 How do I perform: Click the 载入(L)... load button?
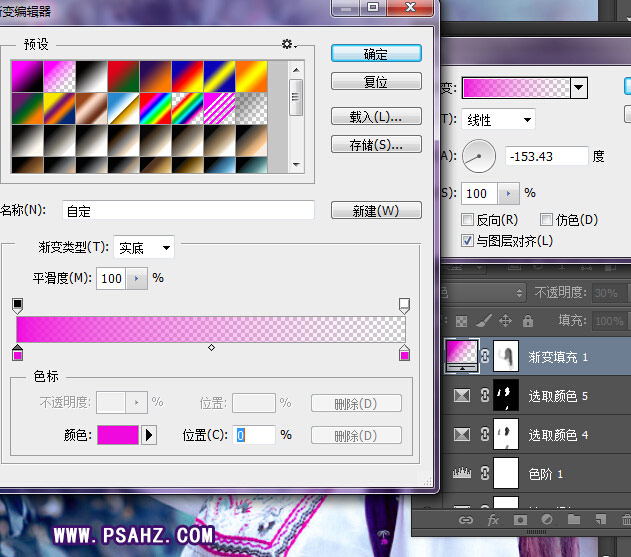click(376, 117)
